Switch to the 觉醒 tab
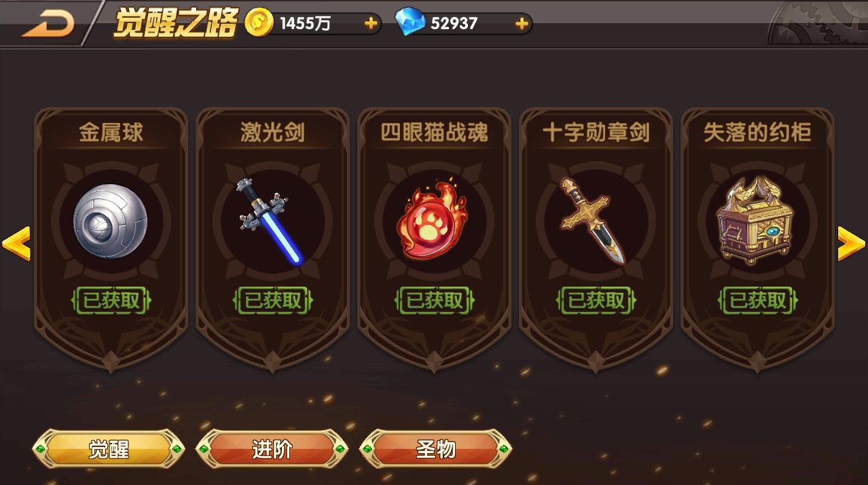The width and height of the screenshot is (868, 485). 109,449
